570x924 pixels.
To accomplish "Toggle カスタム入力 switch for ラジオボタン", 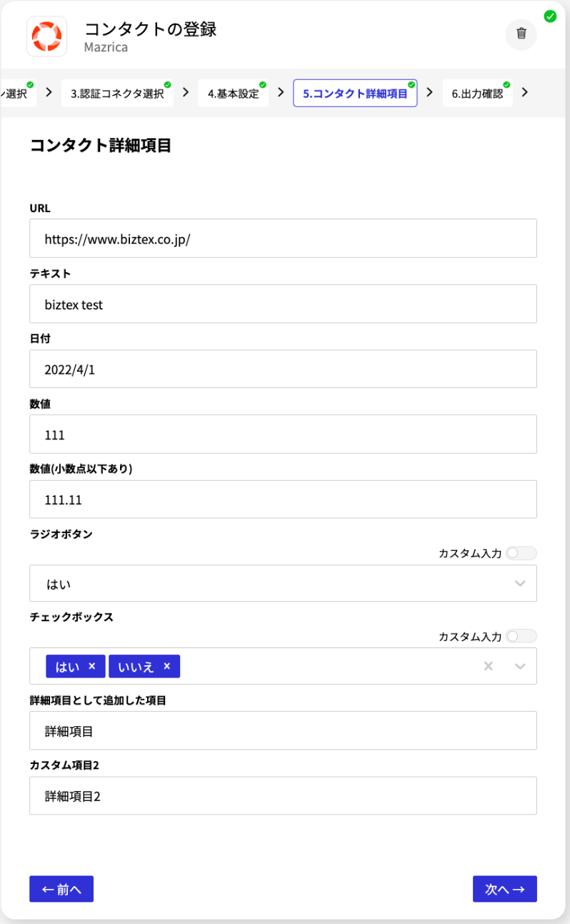I will 521,553.
